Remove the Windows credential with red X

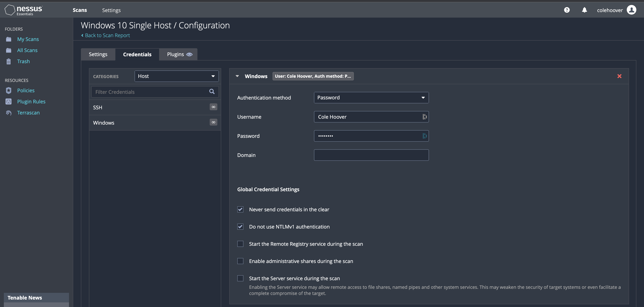[619, 76]
